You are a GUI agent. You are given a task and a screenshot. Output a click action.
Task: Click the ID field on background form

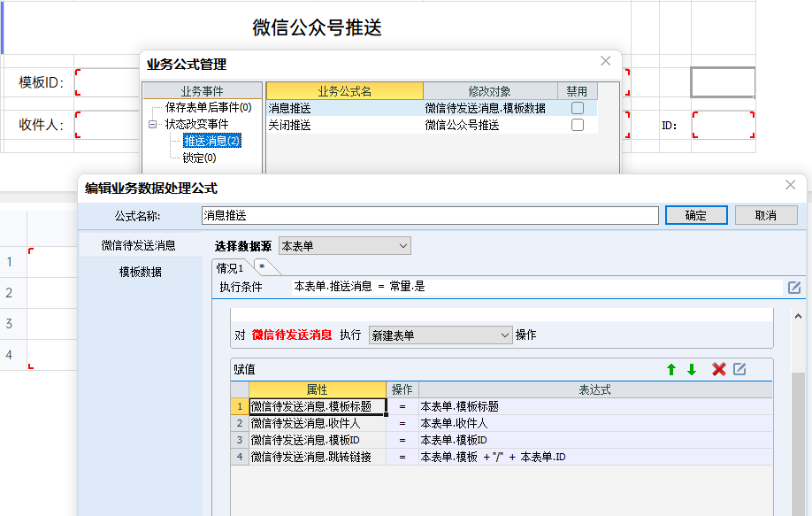[x=724, y=125]
